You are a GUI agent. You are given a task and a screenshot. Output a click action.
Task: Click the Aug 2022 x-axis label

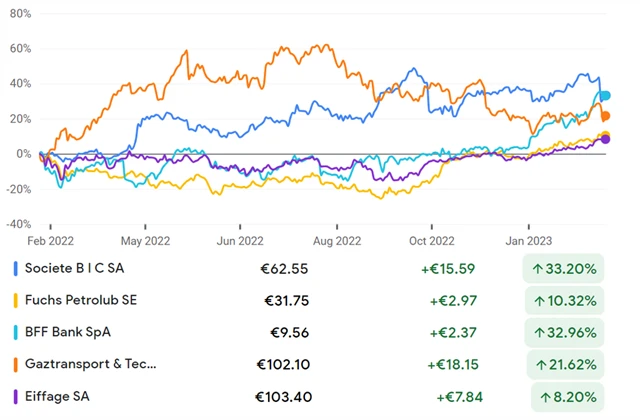pos(336,240)
